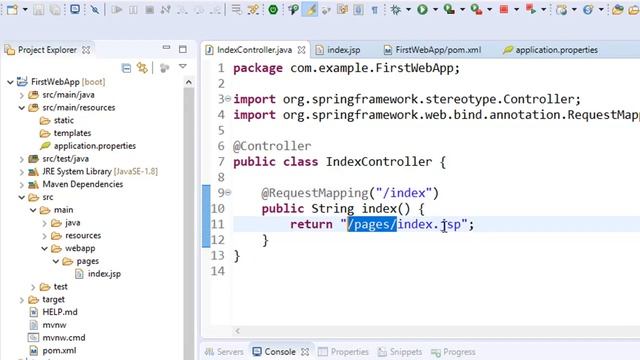Image resolution: width=640 pixels, height=360 pixels.
Task: Select pom.xml in Project Explorer tree
Action: point(59,350)
